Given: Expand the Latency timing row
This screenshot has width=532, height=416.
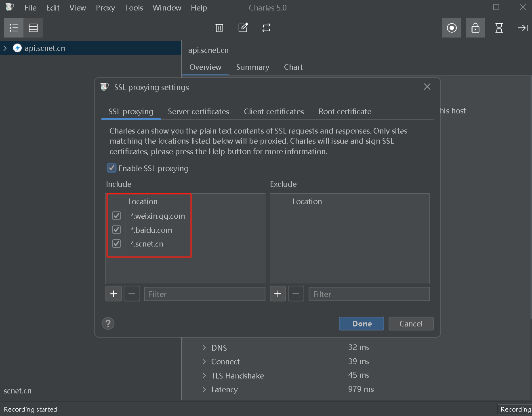Looking at the screenshot, I should tap(204, 389).
